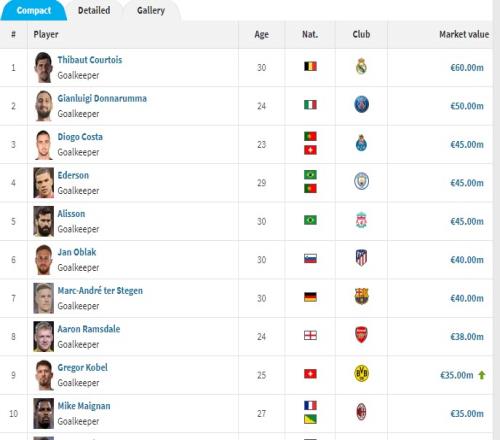
Task: Click the AC Milan club crest
Action: pos(361,412)
